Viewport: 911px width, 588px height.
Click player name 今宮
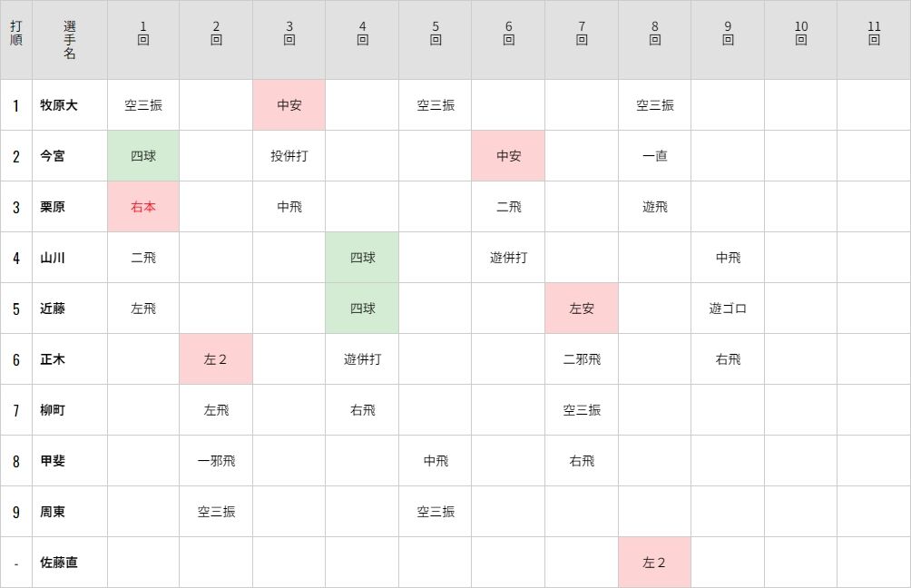pyautogui.click(x=53, y=156)
